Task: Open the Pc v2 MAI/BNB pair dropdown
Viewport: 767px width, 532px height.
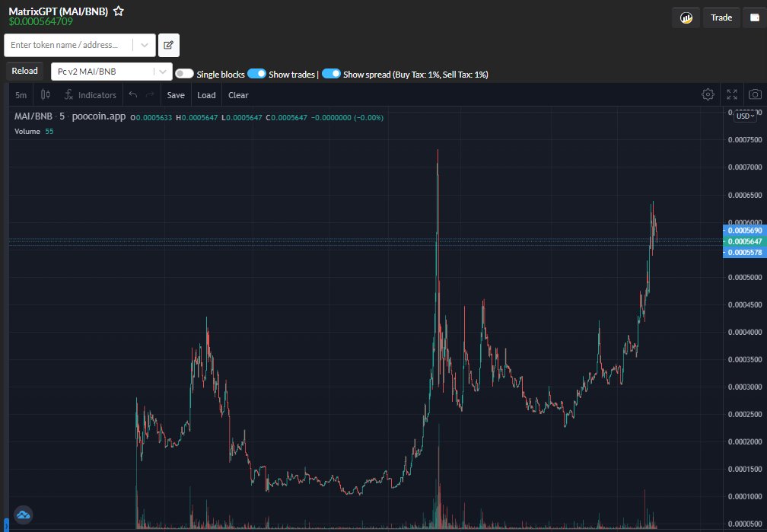Action: pos(112,72)
